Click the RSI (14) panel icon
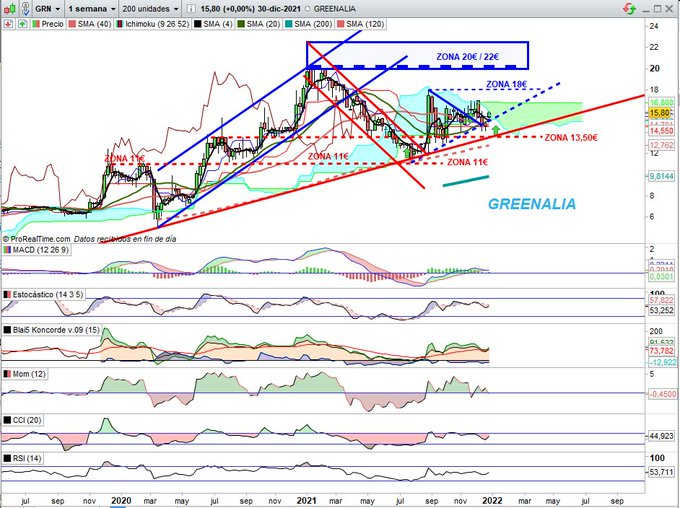Screen dimensions: 680x508 coord(7,458)
